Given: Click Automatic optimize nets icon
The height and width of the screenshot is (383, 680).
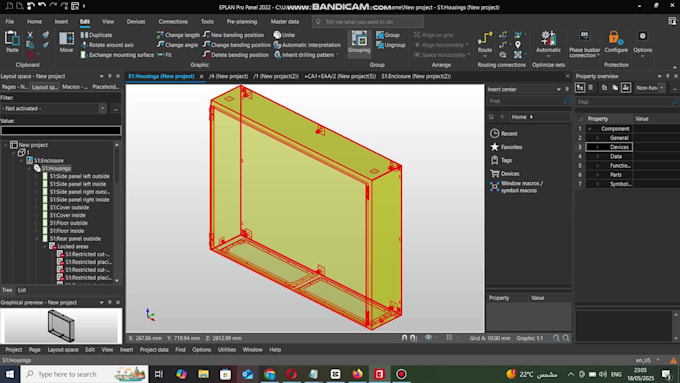Looking at the screenshot, I should pyautogui.click(x=548, y=38).
